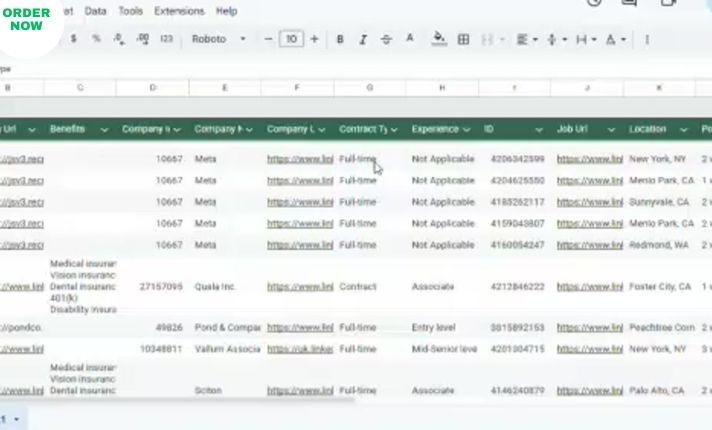Toggle italic formatting

click(363, 40)
